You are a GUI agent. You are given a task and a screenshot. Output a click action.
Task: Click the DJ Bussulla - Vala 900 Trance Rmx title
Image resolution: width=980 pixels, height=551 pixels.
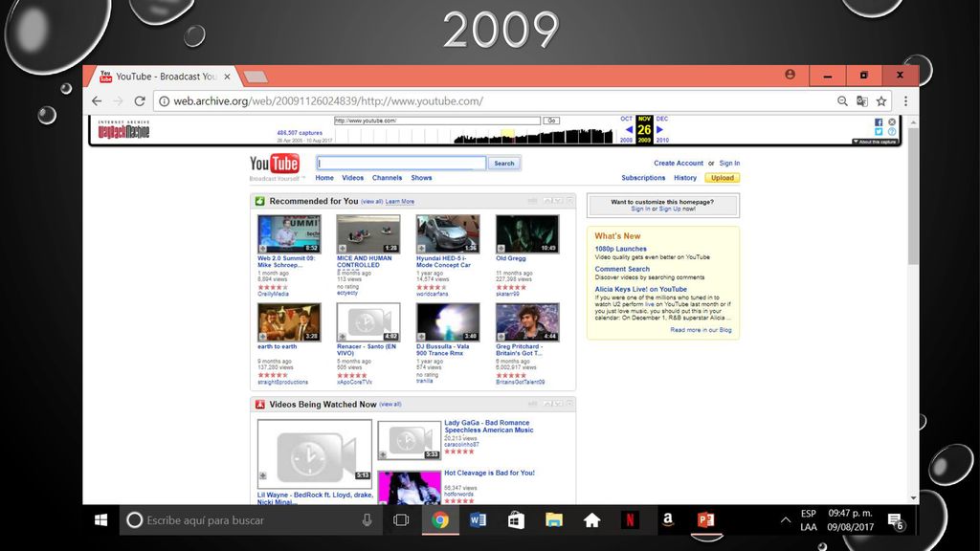tap(442, 350)
